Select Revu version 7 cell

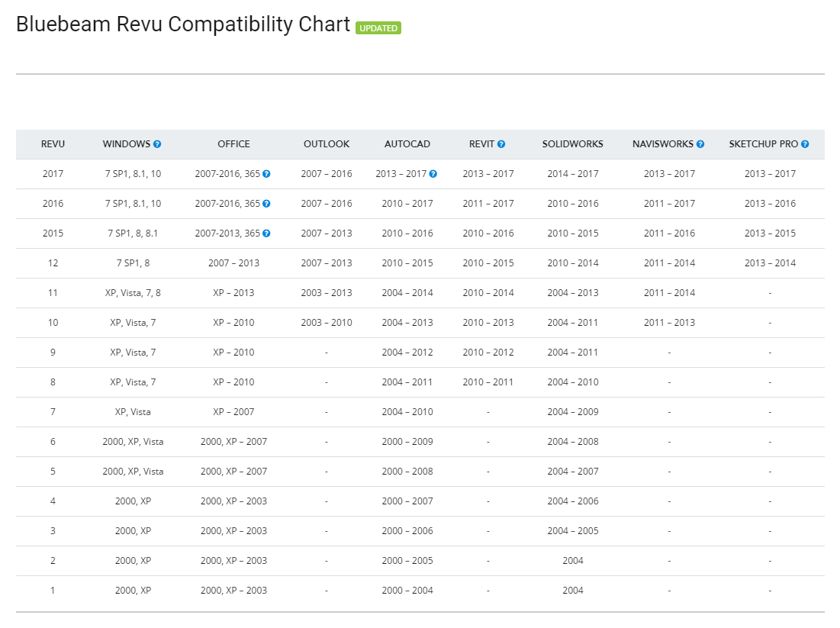(53, 412)
